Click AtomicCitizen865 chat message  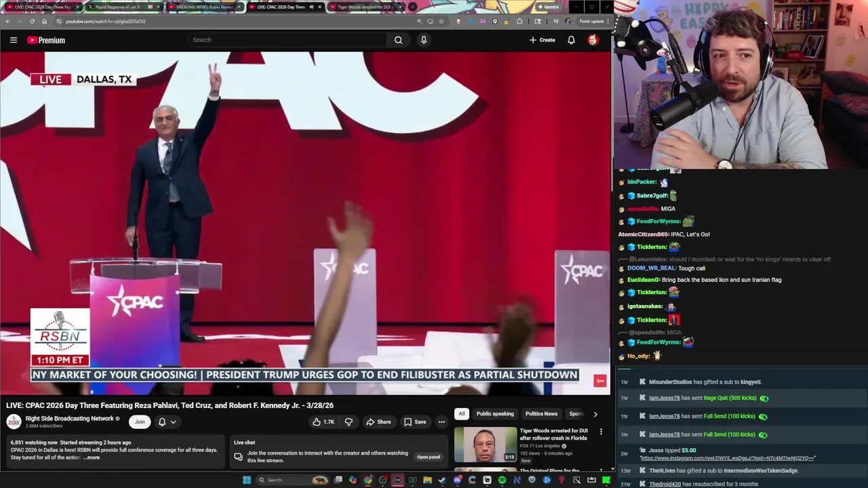[x=664, y=235]
